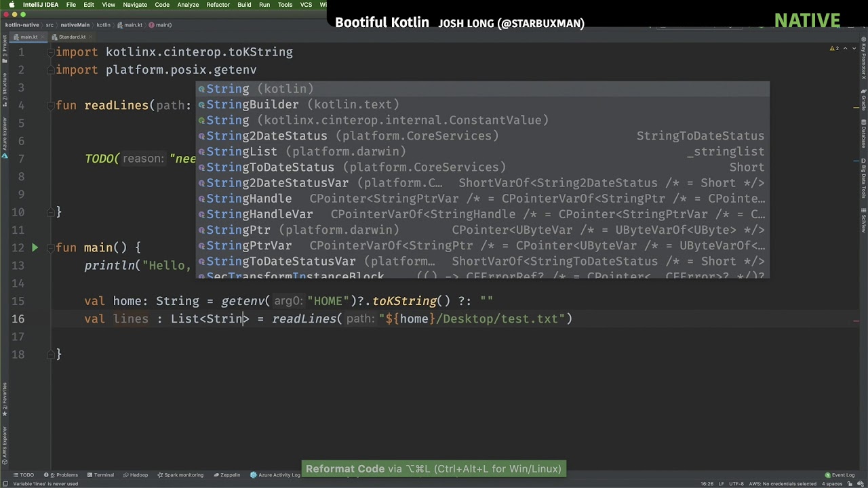This screenshot has height=488, width=868.
Task: Select StringPtr (platform.darwin) completion suggestion
Action: [483, 230]
